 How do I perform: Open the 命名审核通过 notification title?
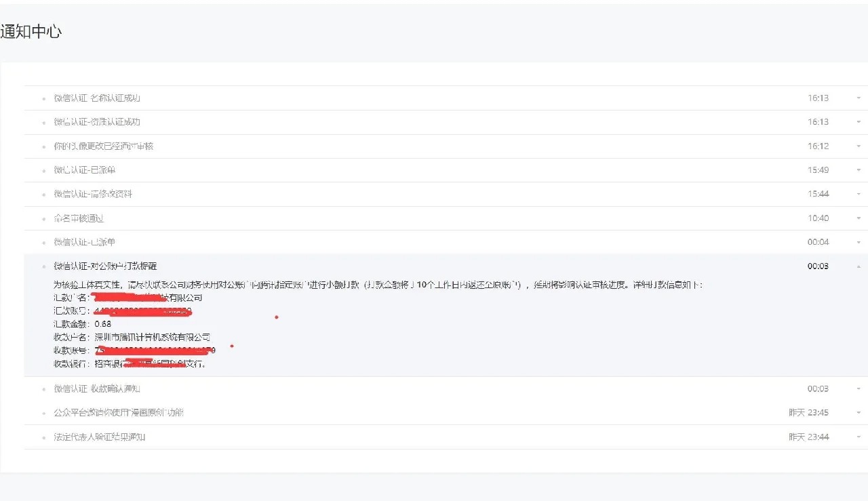(x=79, y=218)
